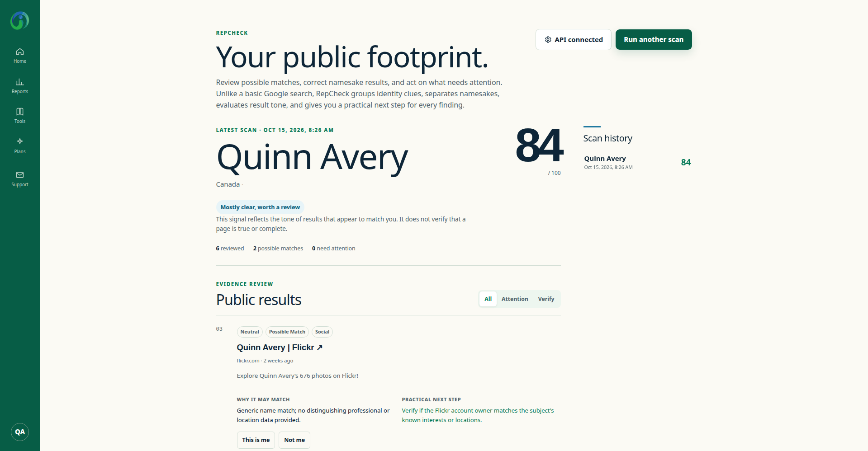
Task: Click the Run another scan button
Action: (x=654, y=40)
